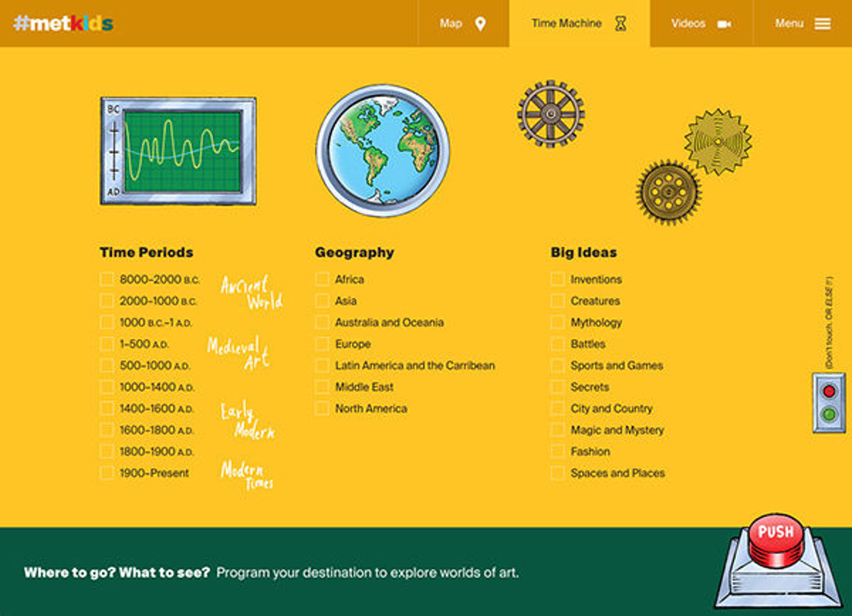
Task: Click the red and green light switch
Action: 829,403
